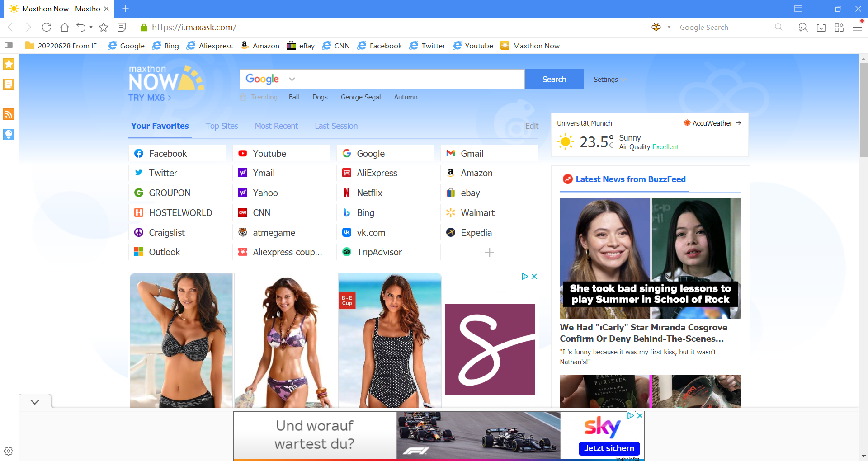This screenshot has width=868, height=461.
Task: Expand the undo close-tab history arrow
Action: 91,28
